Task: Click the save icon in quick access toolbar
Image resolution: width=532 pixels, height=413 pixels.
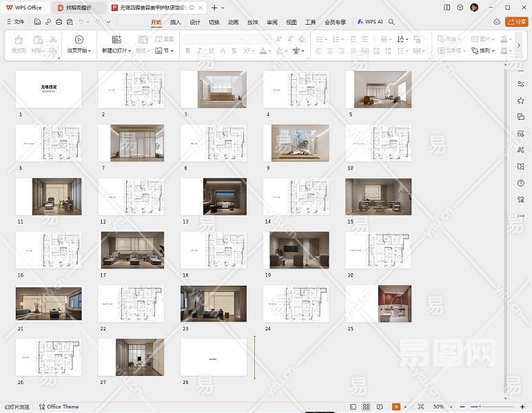Action: pyautogui.click(x=37, y=22)
